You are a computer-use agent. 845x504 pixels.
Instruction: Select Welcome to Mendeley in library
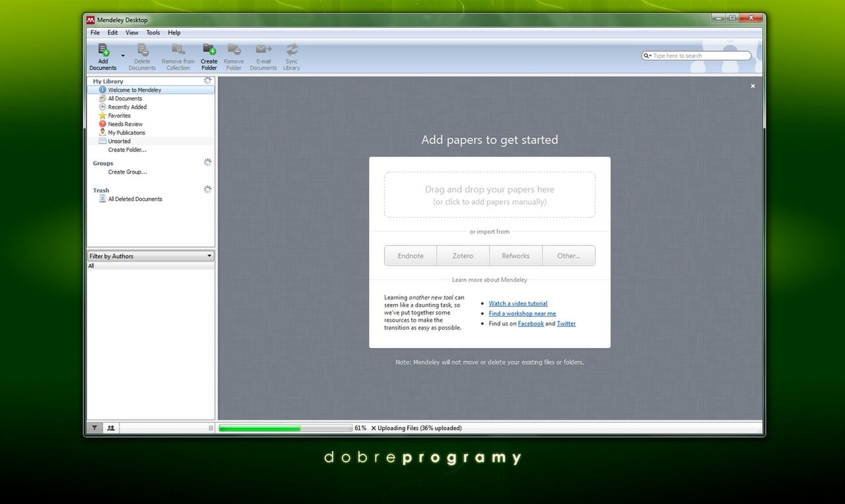click(x=151, y=90)
